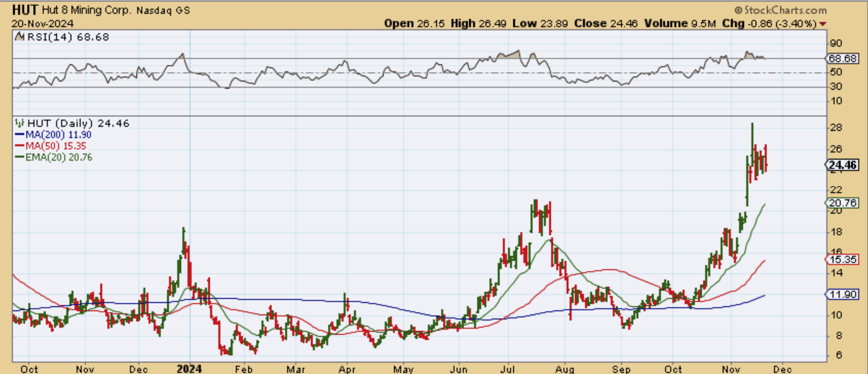
Task: Click the Feb label on the time axis
Action: click(244, 369)
